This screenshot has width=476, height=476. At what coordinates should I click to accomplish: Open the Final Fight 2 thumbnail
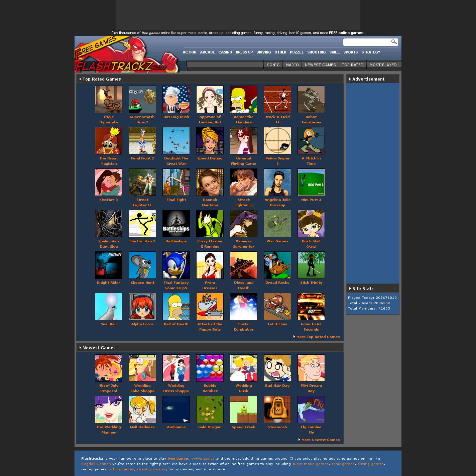pos(142,141)
